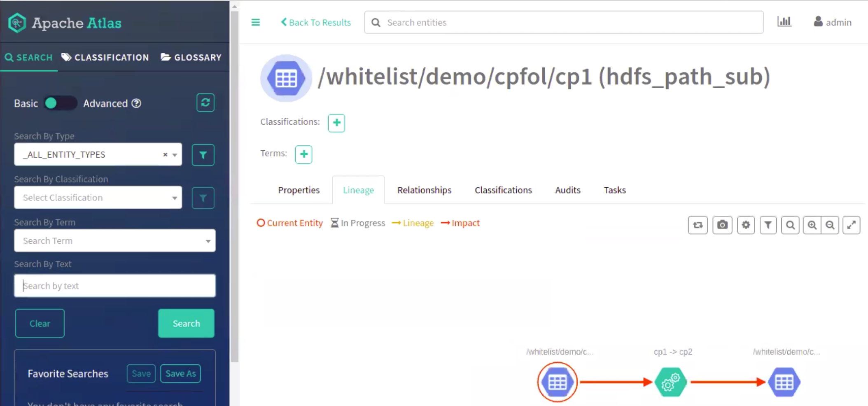Open the Search By Type dropdown

pos(98,154)
